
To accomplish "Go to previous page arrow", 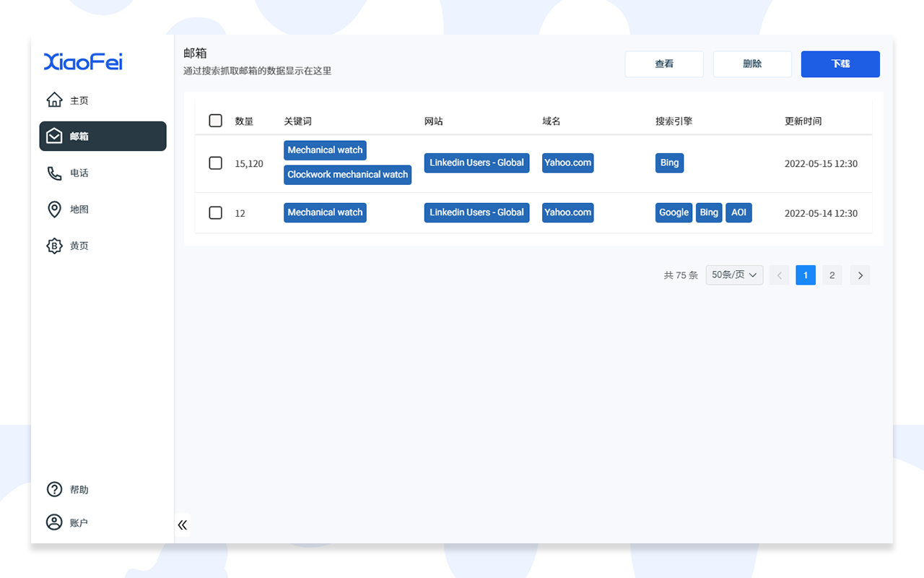I will tap(779, 275).
